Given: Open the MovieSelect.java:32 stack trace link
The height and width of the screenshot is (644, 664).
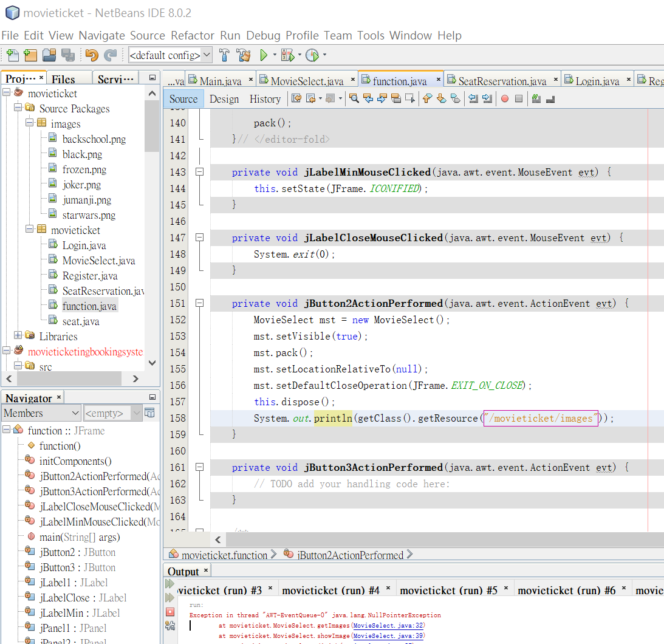Looking at the screenshot, I should click(388, 625).
